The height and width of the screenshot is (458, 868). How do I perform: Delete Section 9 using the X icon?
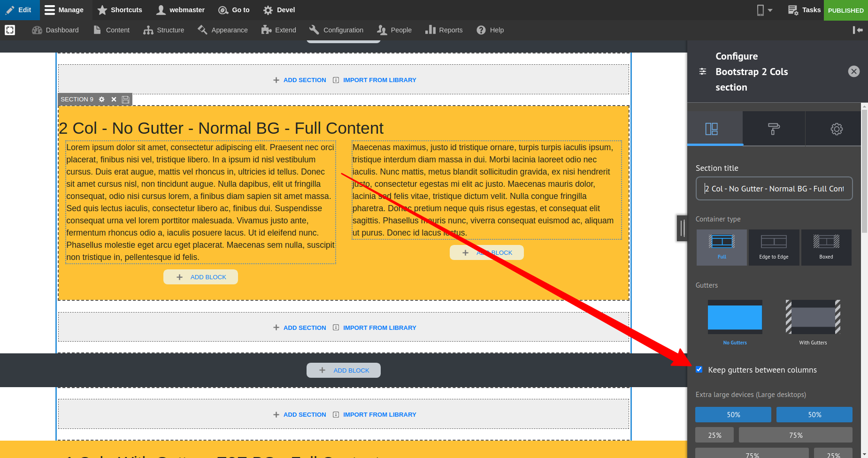pyautogui.click(x=113, y=99)
